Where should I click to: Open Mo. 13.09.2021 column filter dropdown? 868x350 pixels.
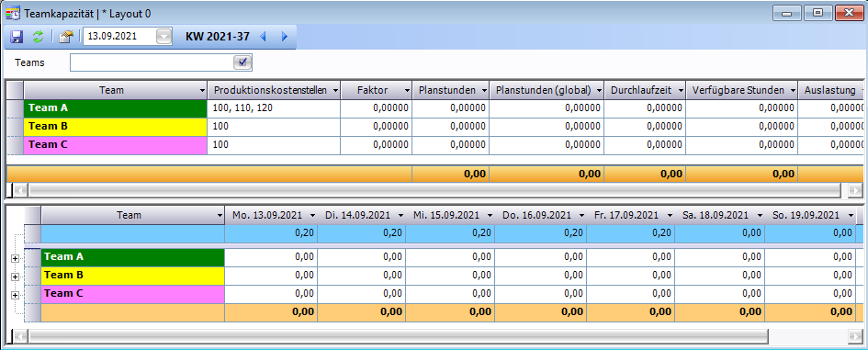coord(312,216)
